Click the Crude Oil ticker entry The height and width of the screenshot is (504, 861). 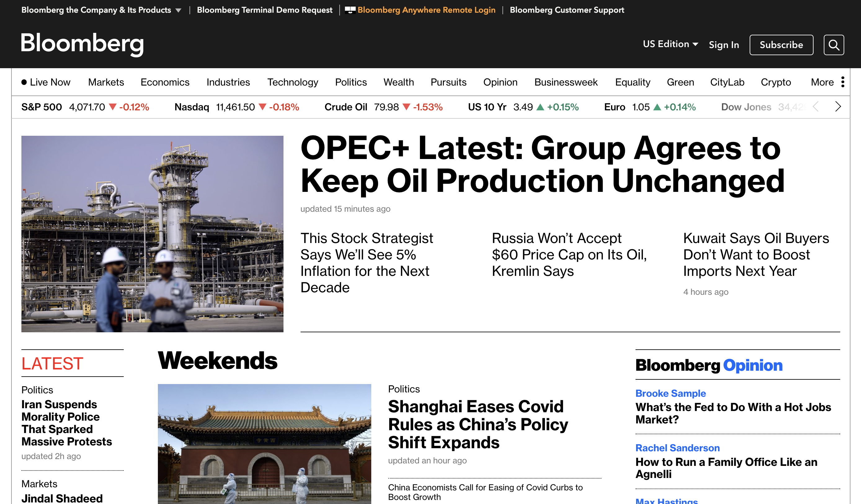[383, 107]
